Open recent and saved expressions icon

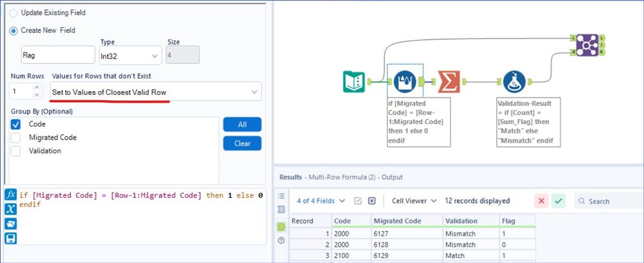11,224
